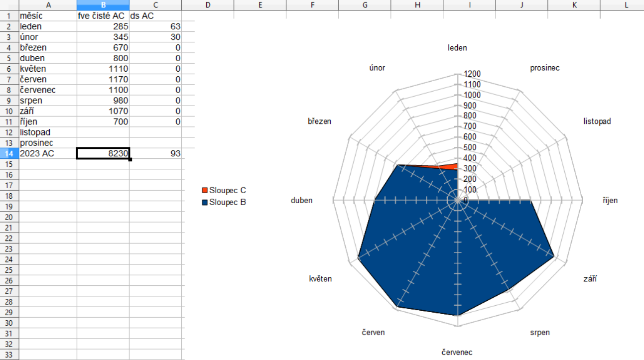Image resolution: width=644 pixels, height=360 pixels.
Task: Click the cell with value 30
Action: [x=155, y=37]
